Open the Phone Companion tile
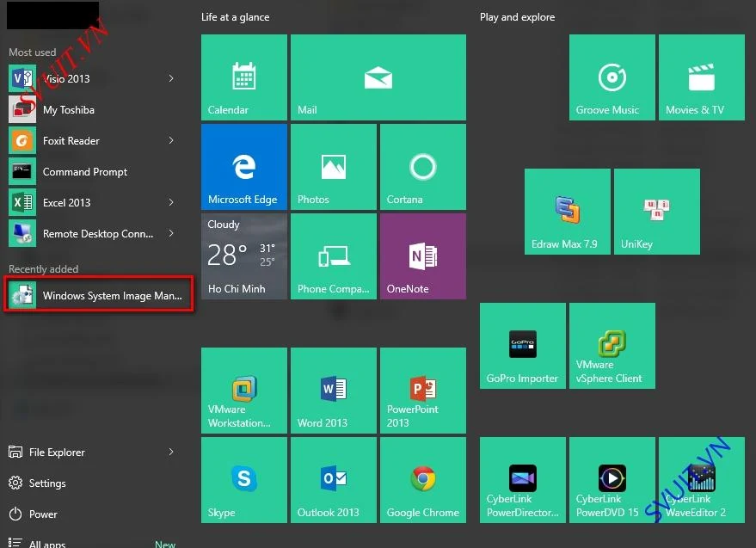This screenshot has height=548, width=756. 334,256
